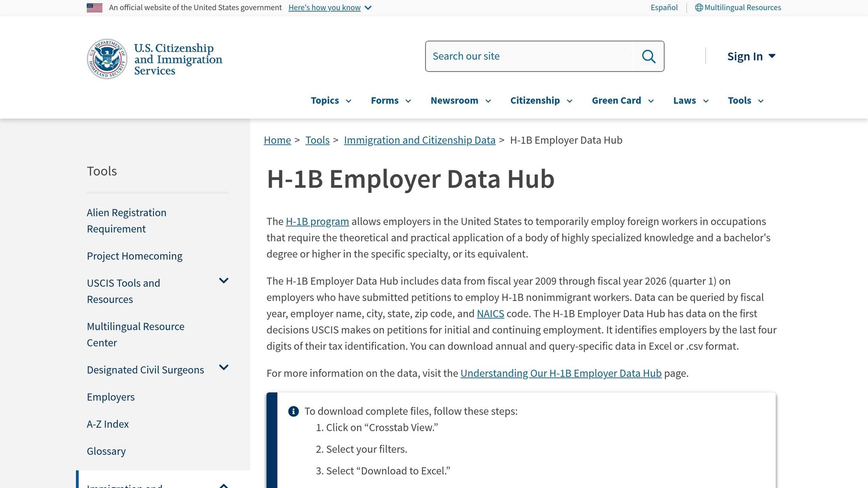Select Glossary in the sidebar
Screen dimensions: 868x488
106,451
